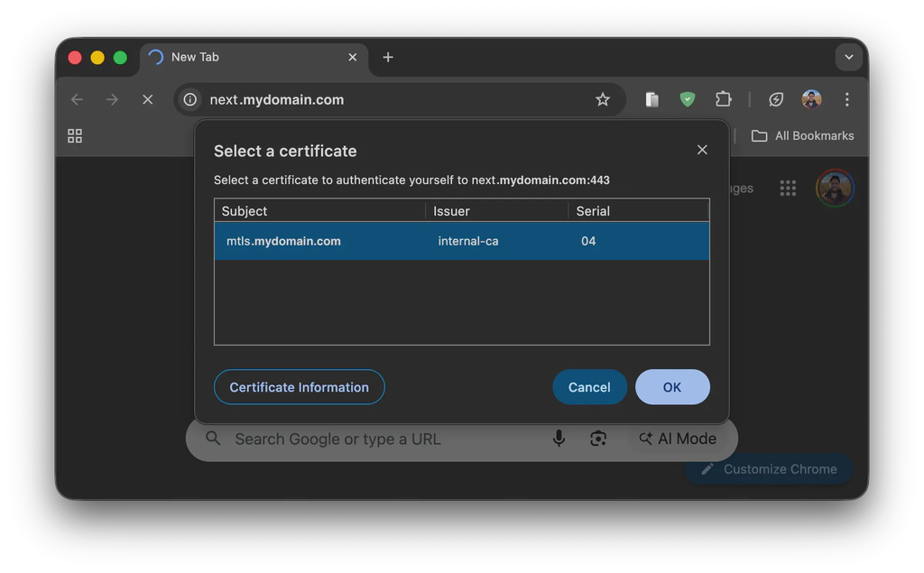The height and width of the screenshot is (573, 924).
Task: Stop page loading with the X icon
Action: (x=147, y=99)
